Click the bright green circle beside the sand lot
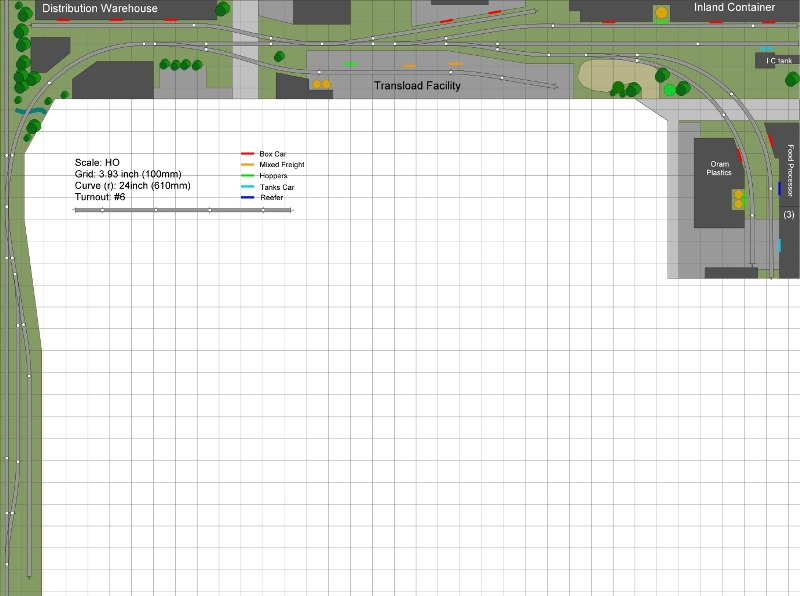Viewport: 800px width, 596px height. 669,90
